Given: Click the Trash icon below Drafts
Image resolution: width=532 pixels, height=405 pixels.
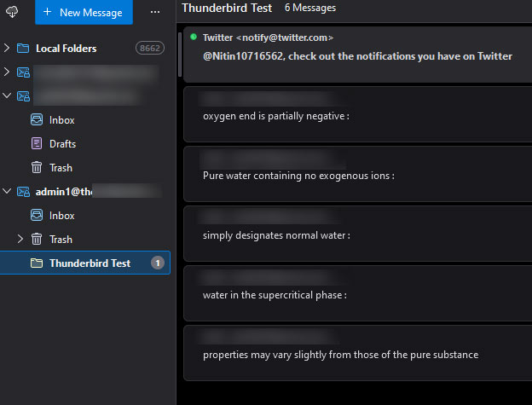Looking at the screenshot, I should 37,168.
